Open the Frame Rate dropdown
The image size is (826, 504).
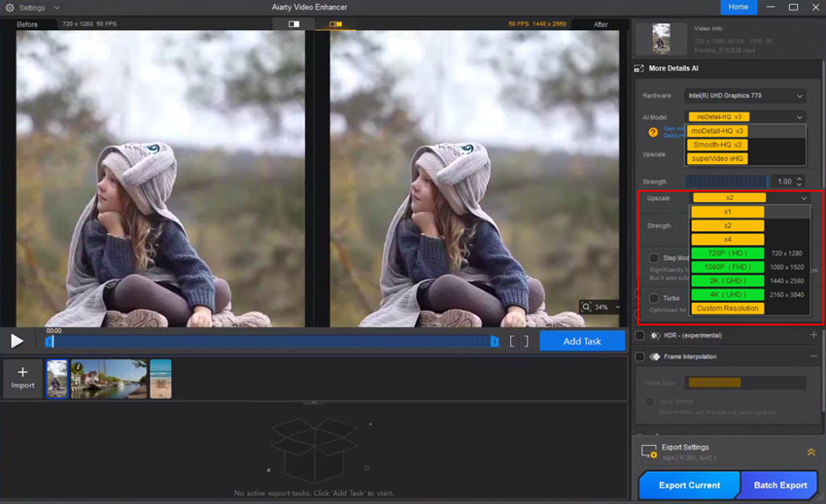(x=745, y=383)
